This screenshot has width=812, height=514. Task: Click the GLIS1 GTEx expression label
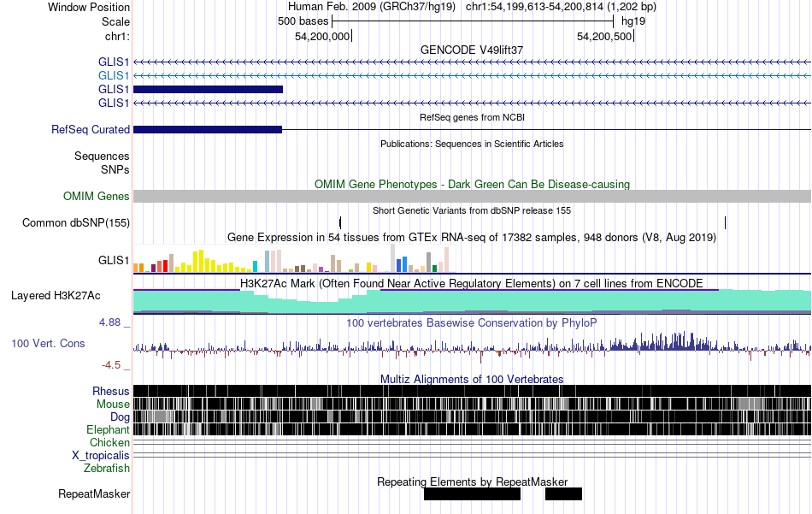(114, 260)
